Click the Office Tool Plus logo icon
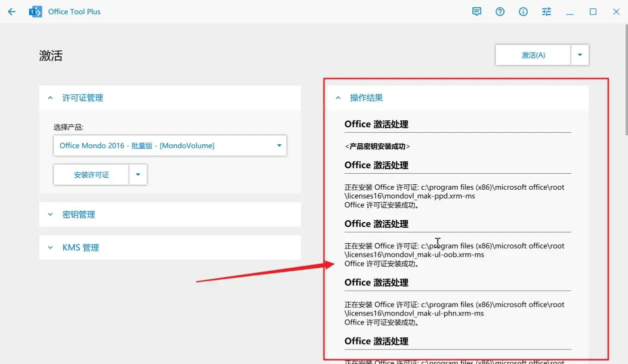The width and height of the screenshot is (628, 364). coord(35,11)
